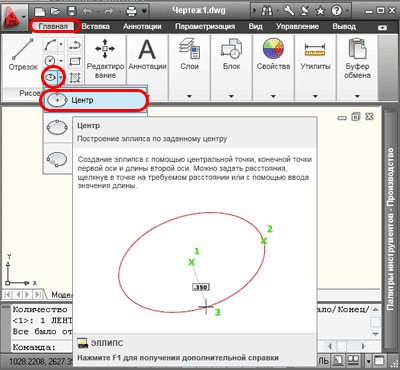Jump to first layout tab arrow
Viewport: 400px width, 370px height.
pyautogui.click(x=8, y=295)
